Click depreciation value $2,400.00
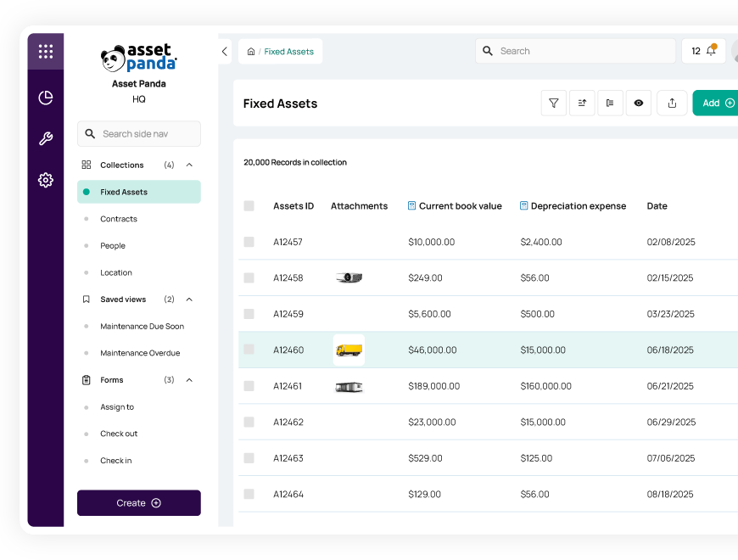Screen dimensions: 738x560 [x=541, y=242]
